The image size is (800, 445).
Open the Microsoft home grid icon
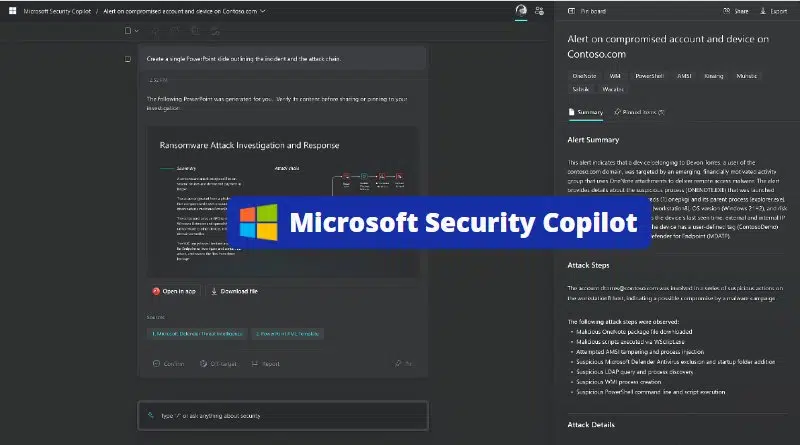12,11
